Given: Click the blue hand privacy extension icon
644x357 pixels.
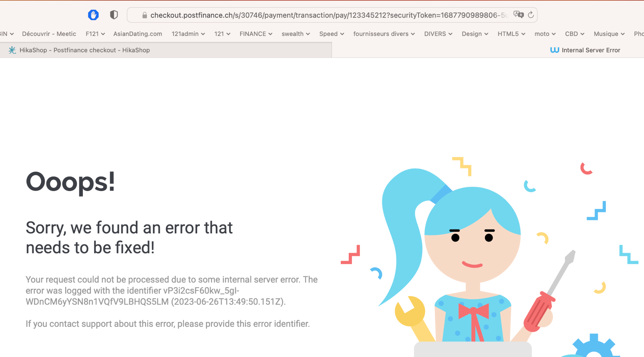Looking at the screenshot, I should 93,15.
